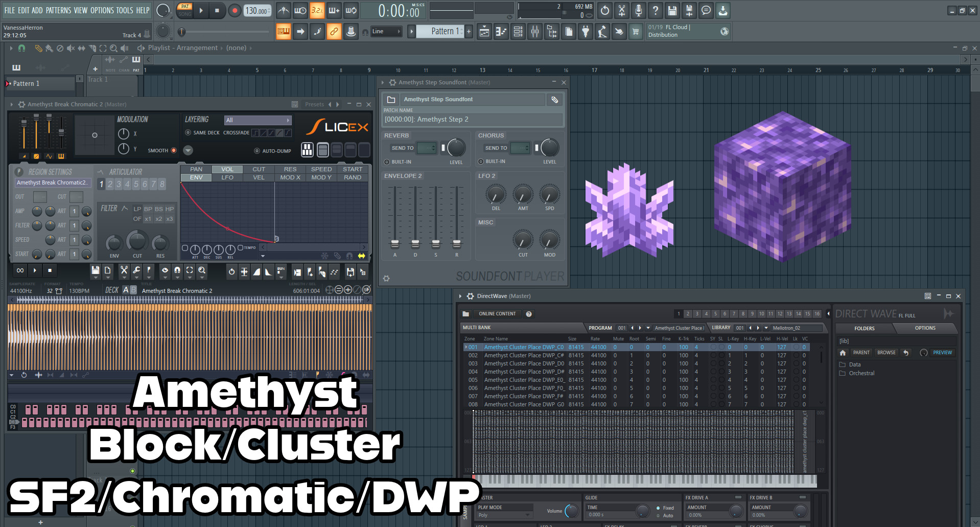
Task: Select the HP filter type in Slicex
Action: pos(170,209)
